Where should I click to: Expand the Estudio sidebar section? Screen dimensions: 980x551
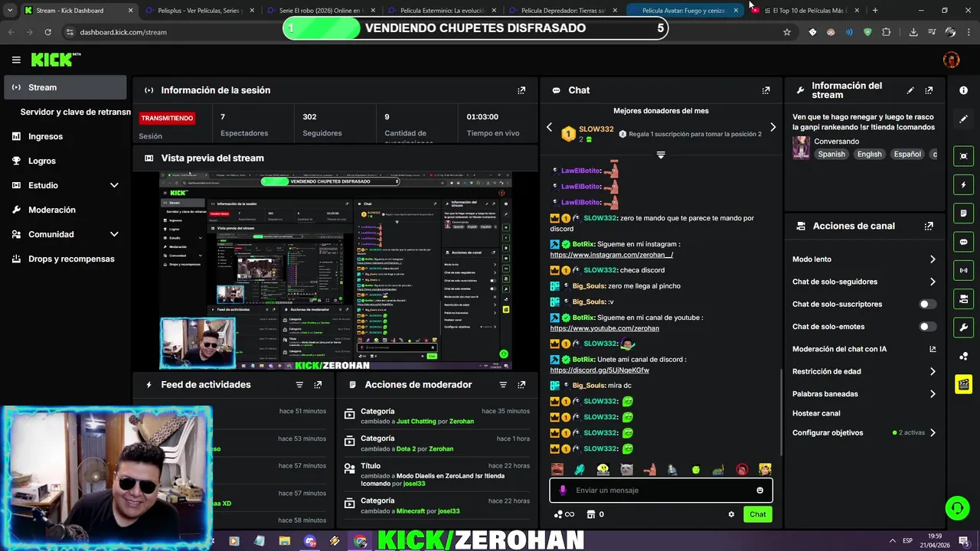coord(114,185)
